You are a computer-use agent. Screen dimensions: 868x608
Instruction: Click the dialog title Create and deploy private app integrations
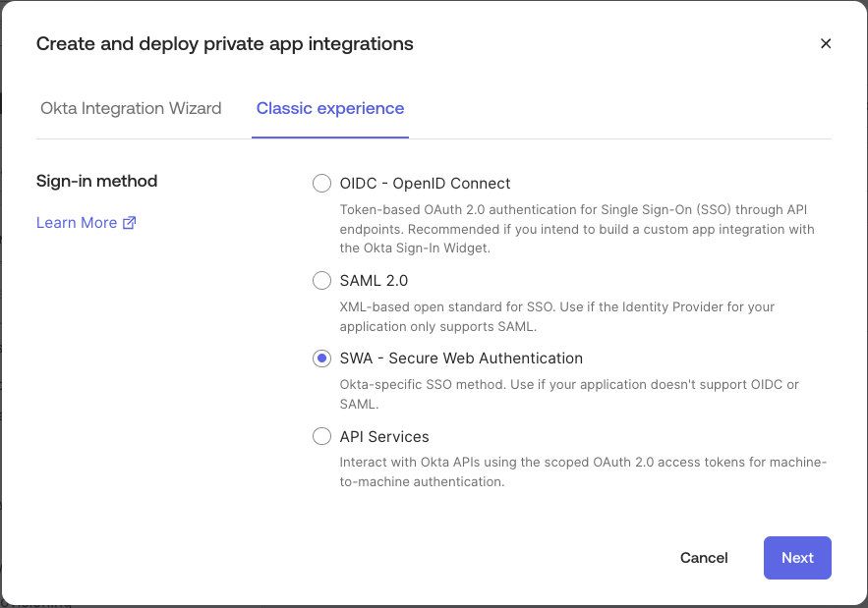(x=225, y=43)
